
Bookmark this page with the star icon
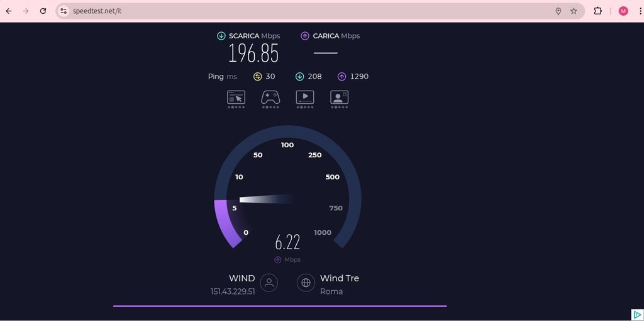point(574,11)
